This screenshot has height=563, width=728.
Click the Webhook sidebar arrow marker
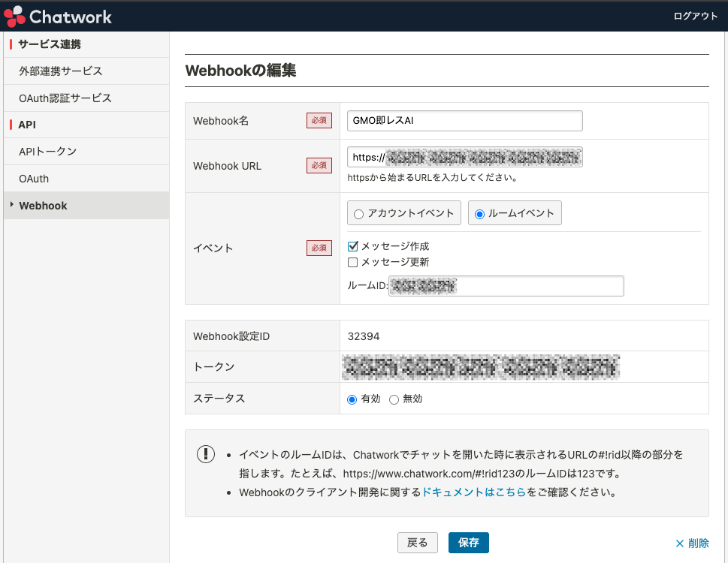click(11, 205)
